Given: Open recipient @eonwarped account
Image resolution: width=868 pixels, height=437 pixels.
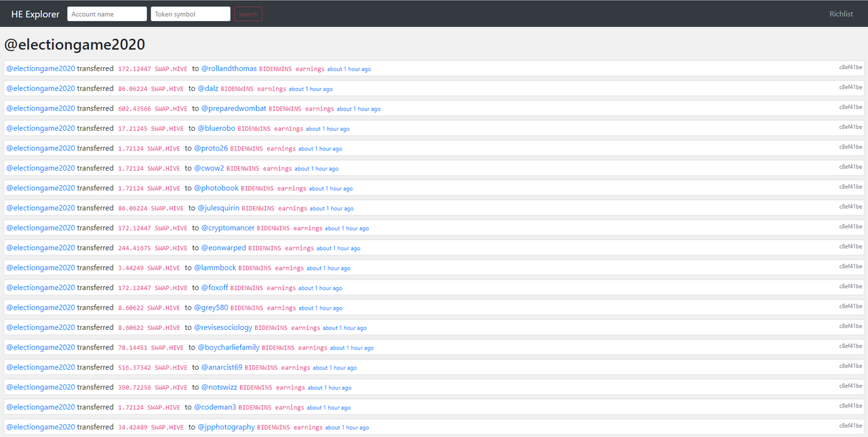Looking at the screenshot, I should 224,248.
